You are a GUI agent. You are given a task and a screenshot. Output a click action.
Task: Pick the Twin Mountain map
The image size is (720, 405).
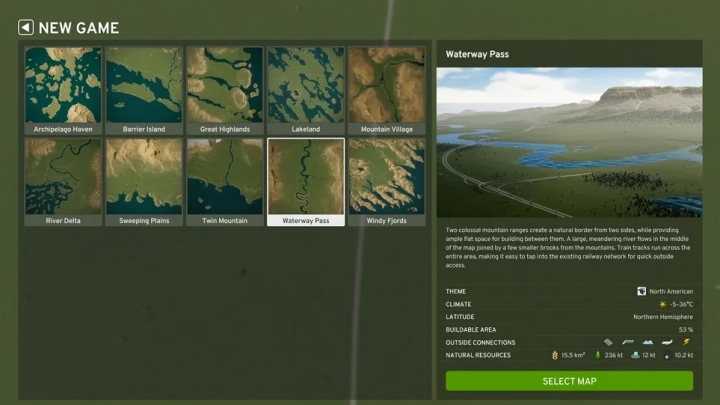225,182
